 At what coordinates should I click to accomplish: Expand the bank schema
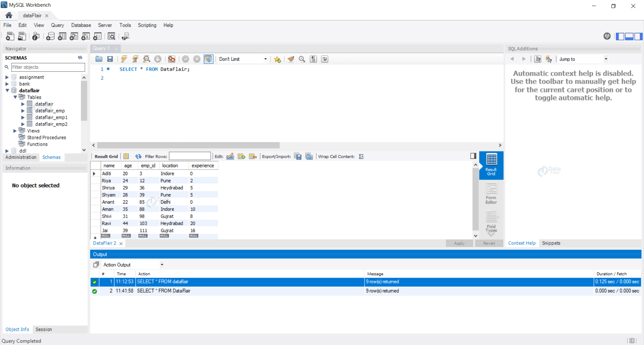coord(7,84)
